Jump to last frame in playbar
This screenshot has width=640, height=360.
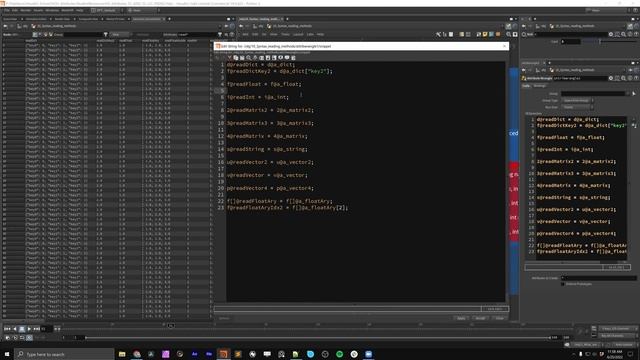[x=36, y=329]
